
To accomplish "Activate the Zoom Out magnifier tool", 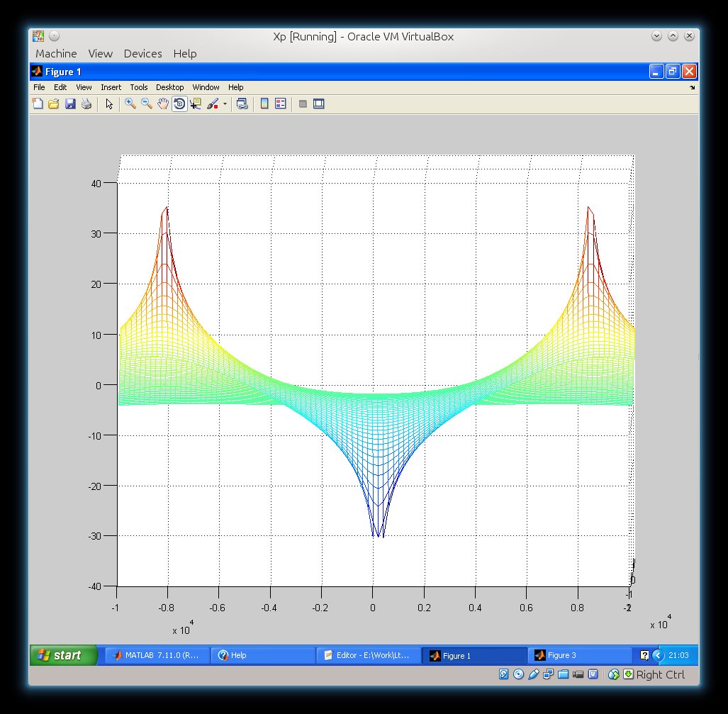I will [147, 104].
